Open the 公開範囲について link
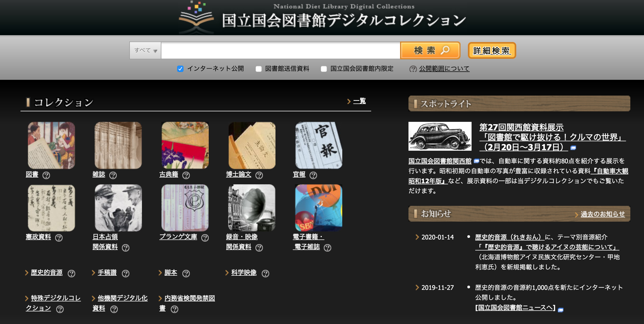This screenshot has width=644, height=324. coord(444,69)
